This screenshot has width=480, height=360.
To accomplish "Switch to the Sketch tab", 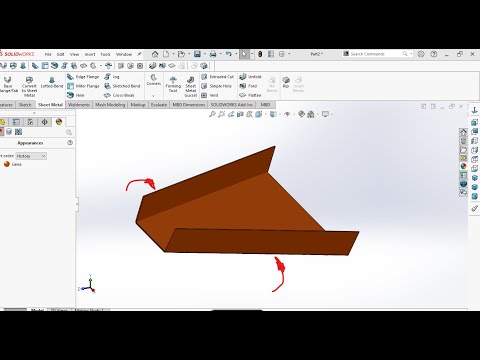I will 25,105.
